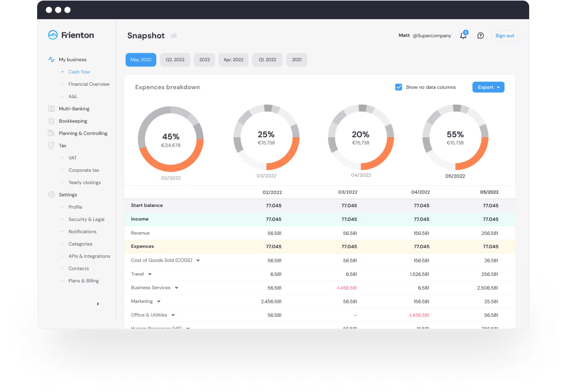Image resolution: width=570 pixels, height=392 pixels.
Task: Click the Settings gear icon
Action: (51, 195)
